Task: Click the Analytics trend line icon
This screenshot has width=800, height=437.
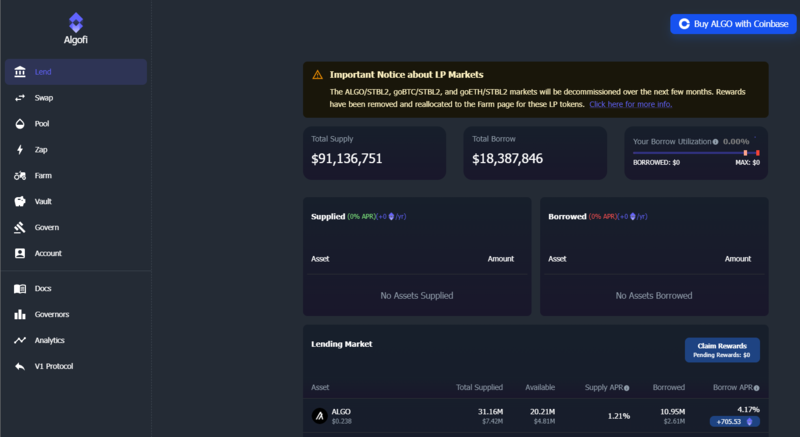Action: (20, 340)
